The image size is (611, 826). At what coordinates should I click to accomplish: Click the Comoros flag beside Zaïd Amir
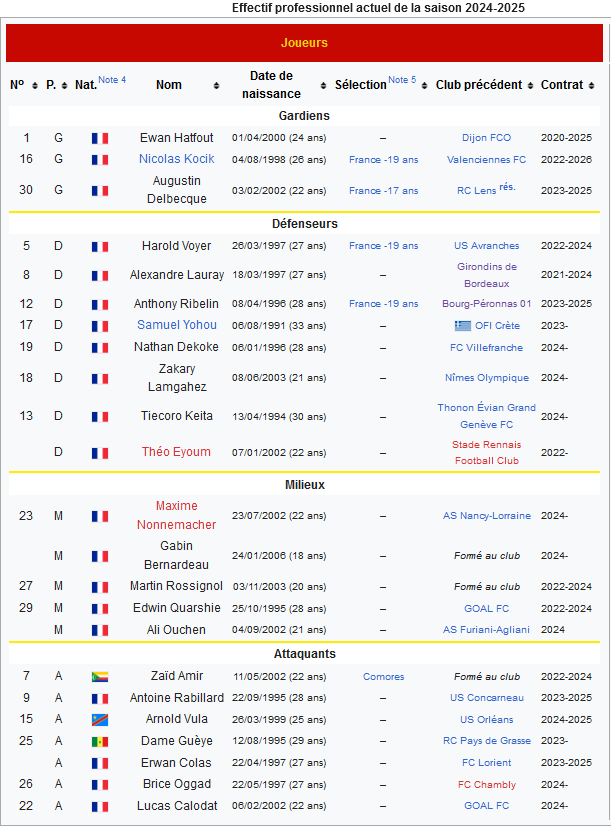click(100, 677)
